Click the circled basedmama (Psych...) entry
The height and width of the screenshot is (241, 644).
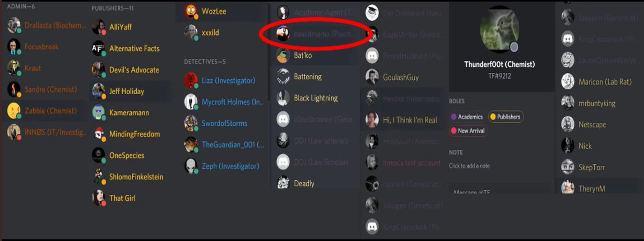[316, 34]
